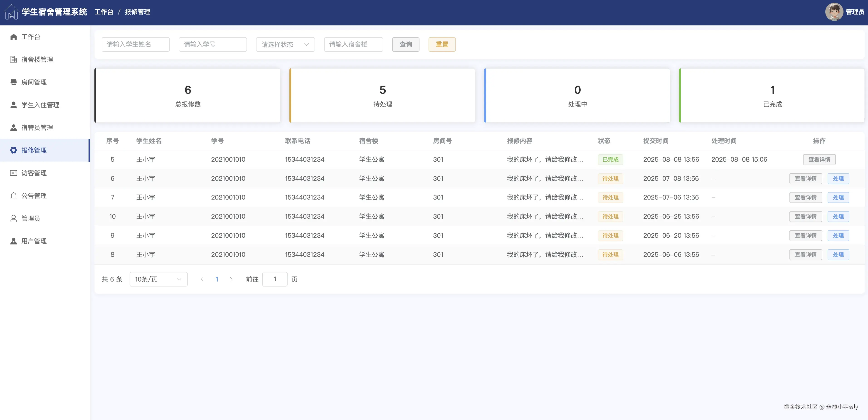This screenshot has height=420, width=868.
Task: Click the card icon for 访客管理
Action: (13, 173)
